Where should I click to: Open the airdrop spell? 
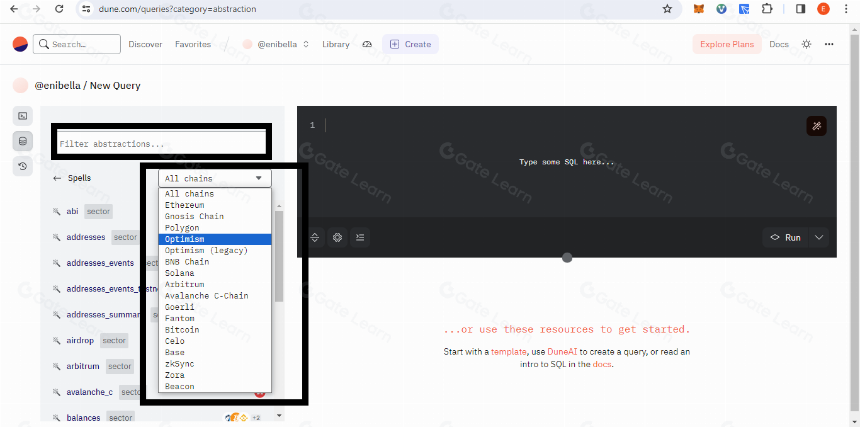[x=80, y=340]
